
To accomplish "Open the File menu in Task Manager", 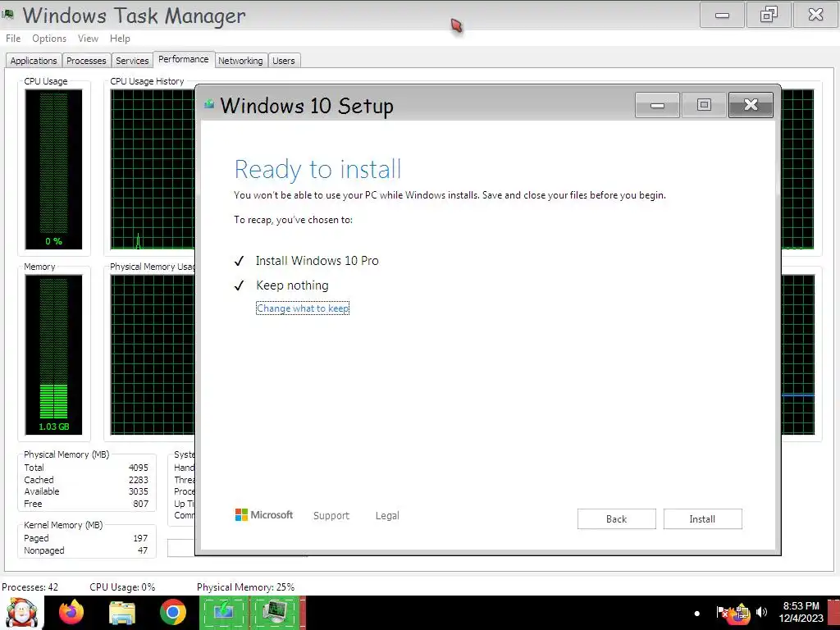I will click(13, 39).
